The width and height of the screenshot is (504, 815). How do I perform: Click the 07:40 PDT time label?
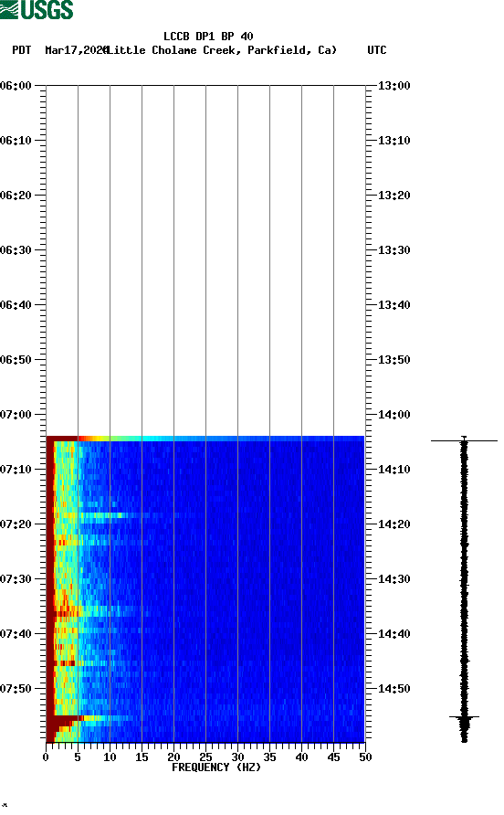point(16,633)
